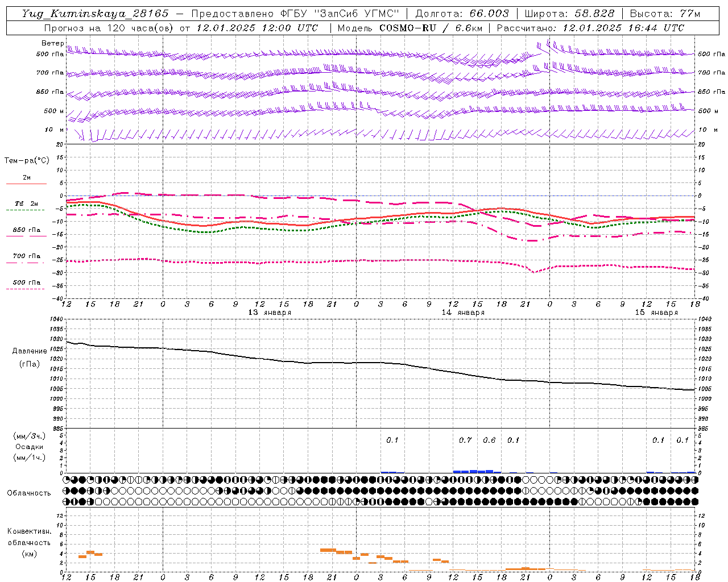Click left wind level label '10 м'
This screenshot has width=728, height=582.
point(54,130)
